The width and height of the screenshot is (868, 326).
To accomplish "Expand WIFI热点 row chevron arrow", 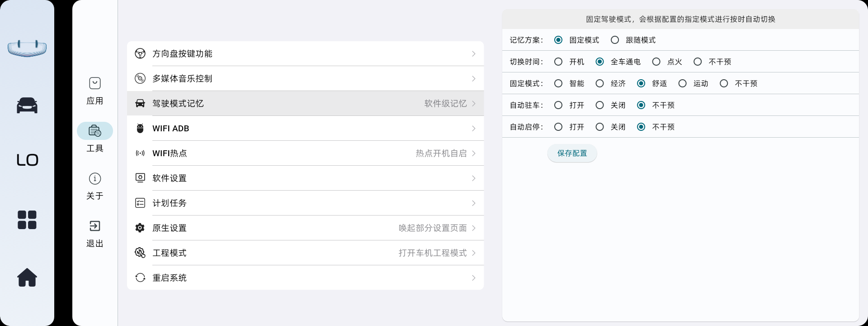I will pos(473,153).
